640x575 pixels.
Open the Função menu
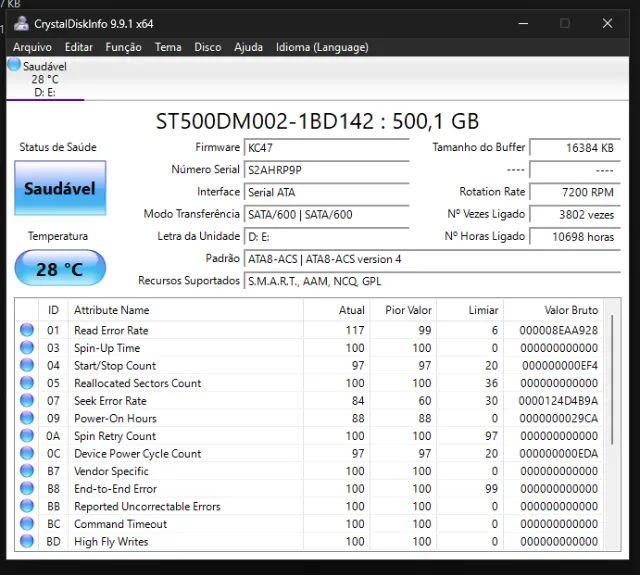pyautogui.click(x=123, y=47)
